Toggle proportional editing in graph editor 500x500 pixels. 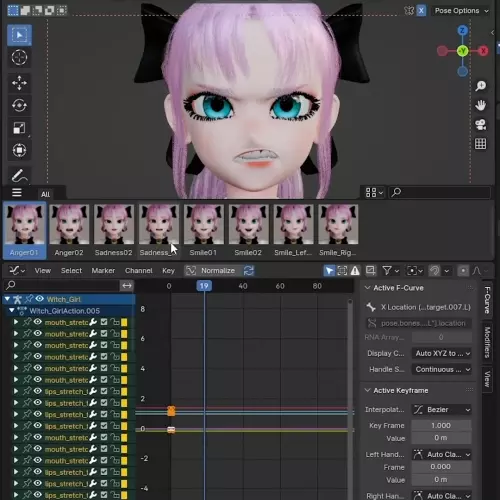point(463,271)
